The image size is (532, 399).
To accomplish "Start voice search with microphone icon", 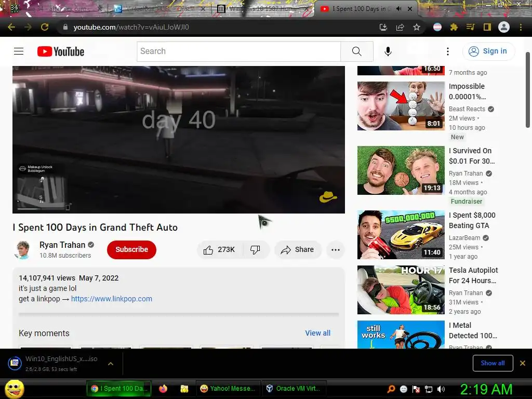I will tap(388, 51).
